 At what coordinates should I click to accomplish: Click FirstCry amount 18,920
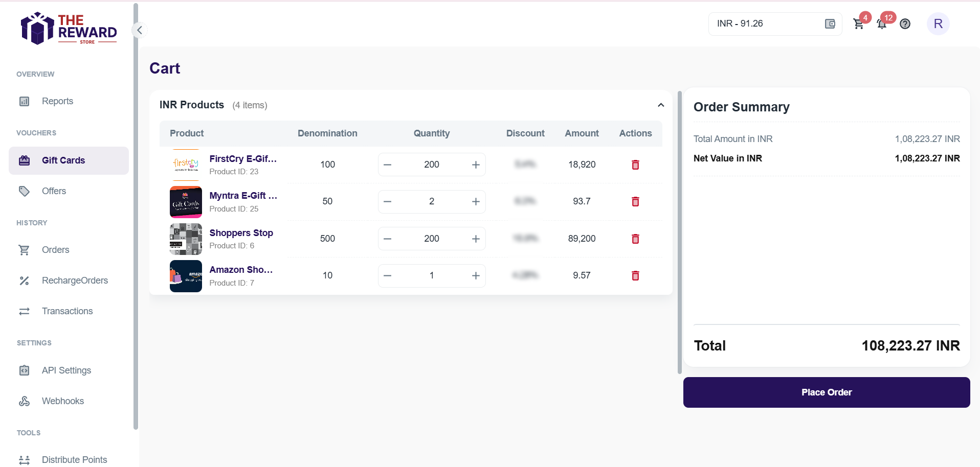pos(582,165)
